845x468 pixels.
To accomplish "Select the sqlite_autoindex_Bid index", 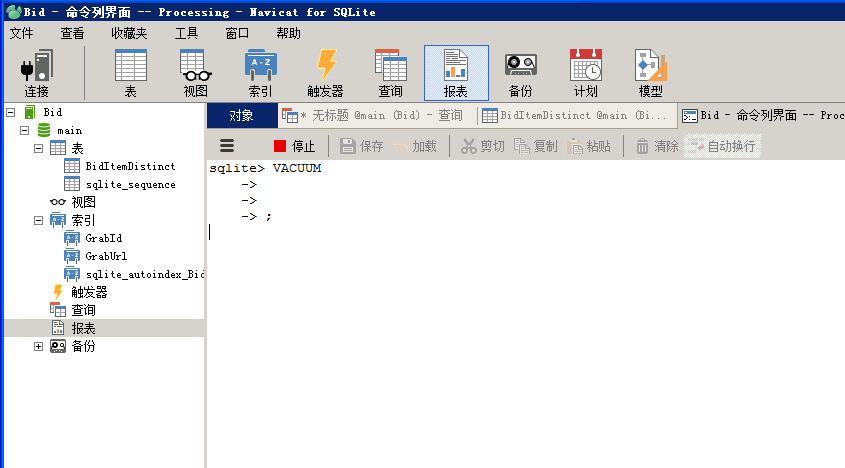I will pos(144,274).
